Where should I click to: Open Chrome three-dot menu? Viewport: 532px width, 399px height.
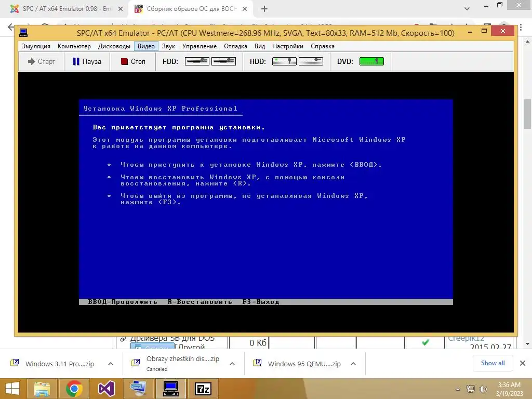coord(521,27)
